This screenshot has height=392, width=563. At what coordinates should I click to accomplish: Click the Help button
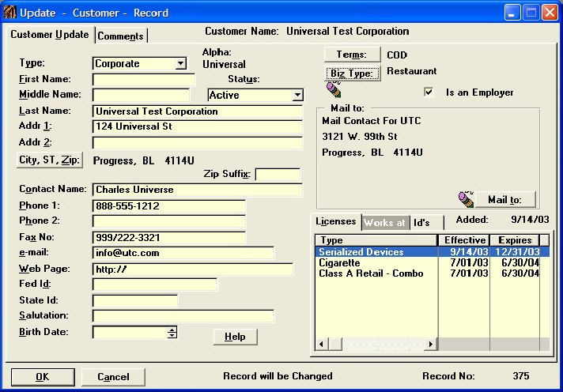click(x=235, y=337)
